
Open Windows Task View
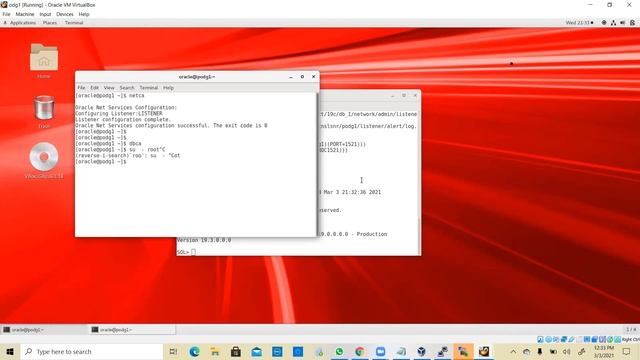pos(173,351)
